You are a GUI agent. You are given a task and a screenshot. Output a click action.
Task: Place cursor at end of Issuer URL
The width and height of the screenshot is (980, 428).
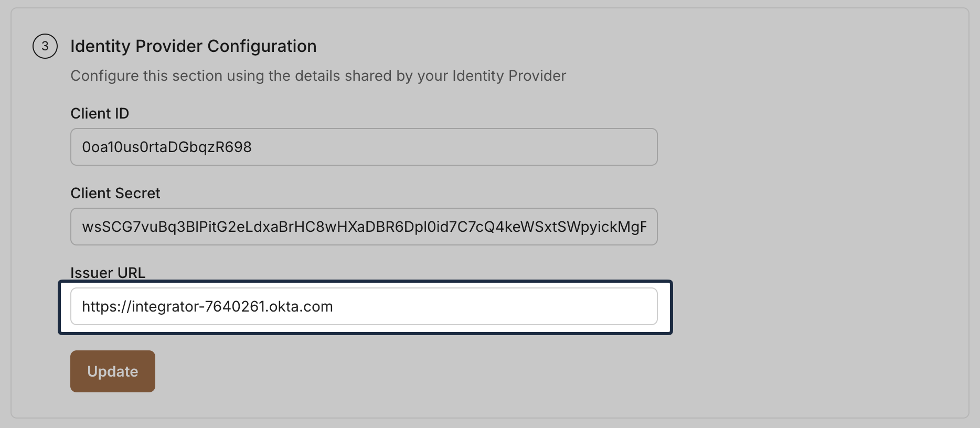point(336,306)
